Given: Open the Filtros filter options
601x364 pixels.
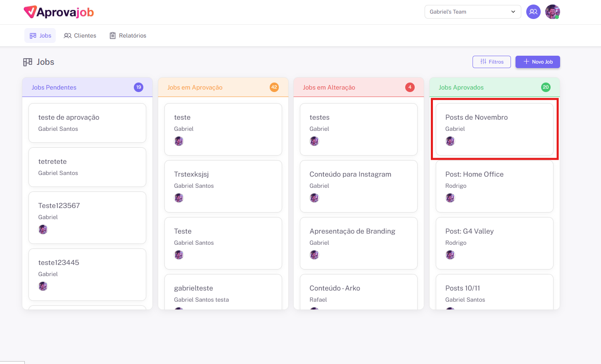Looking at the screenshot, I should (492, 62).
